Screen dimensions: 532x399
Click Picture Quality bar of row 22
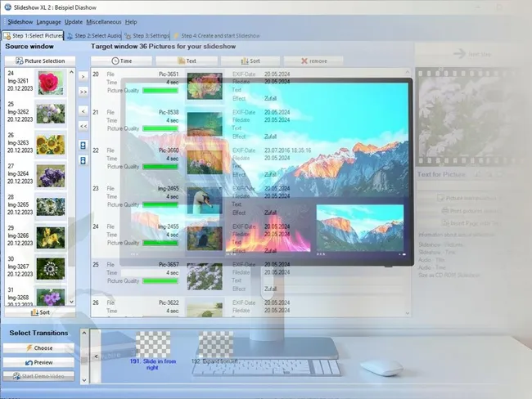(x=160, y=167)
